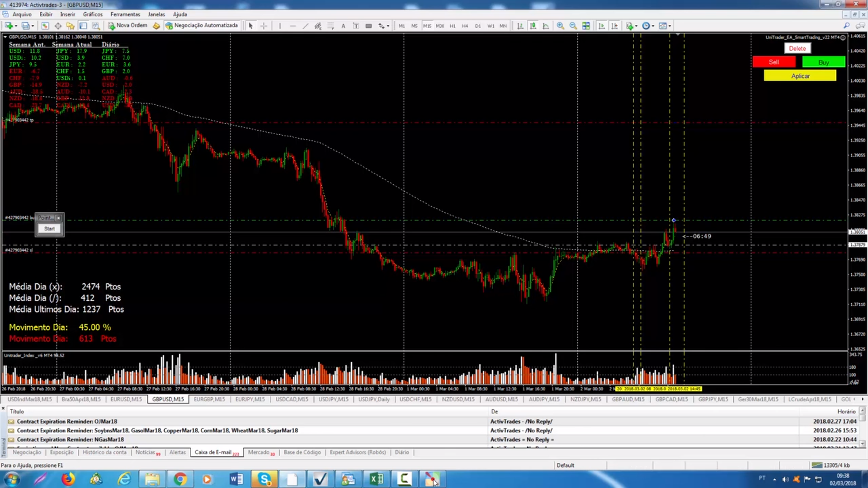Toggle Negociação Automatizada auto trading
Screen dimensions: 868x488
[x=202, y=26]
